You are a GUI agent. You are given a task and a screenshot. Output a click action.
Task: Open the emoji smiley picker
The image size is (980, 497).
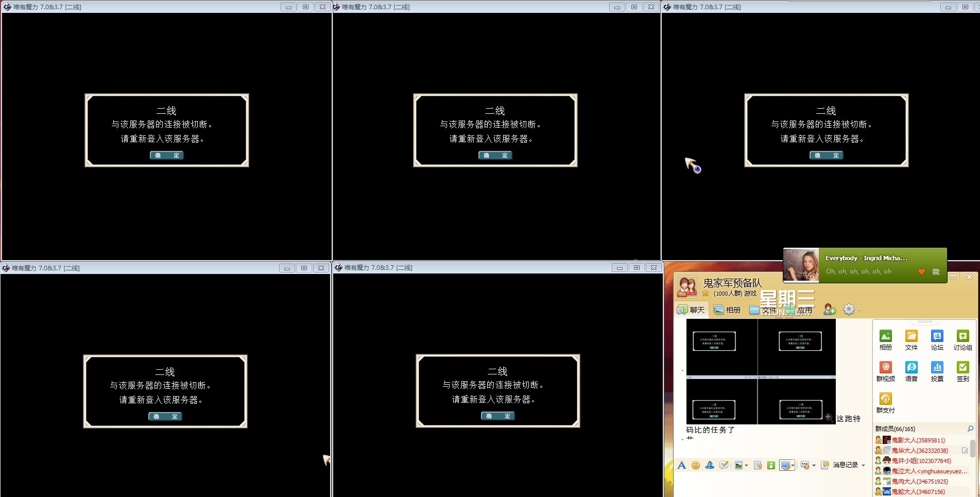[x=695, y=465]
